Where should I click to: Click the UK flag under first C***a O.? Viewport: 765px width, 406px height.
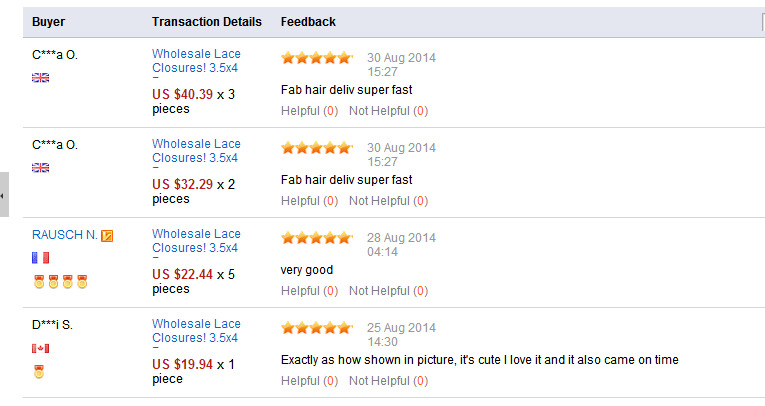(40, 78)
